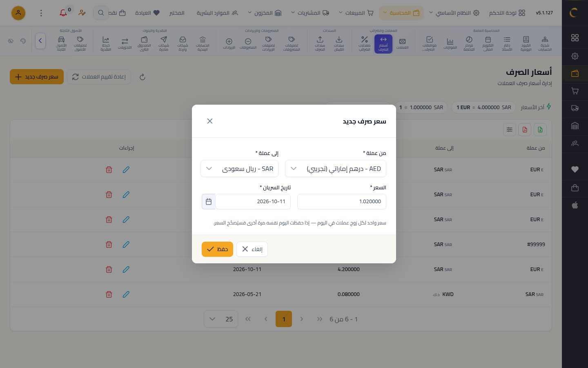Edit the KWD exchange rate row

(126, 294)
